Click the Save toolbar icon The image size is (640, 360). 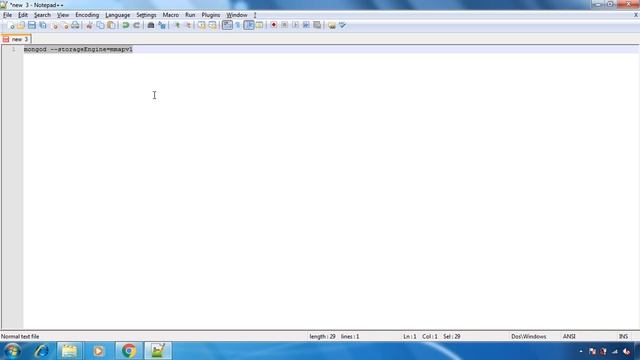pyautogui.click(x=32, y=25)
